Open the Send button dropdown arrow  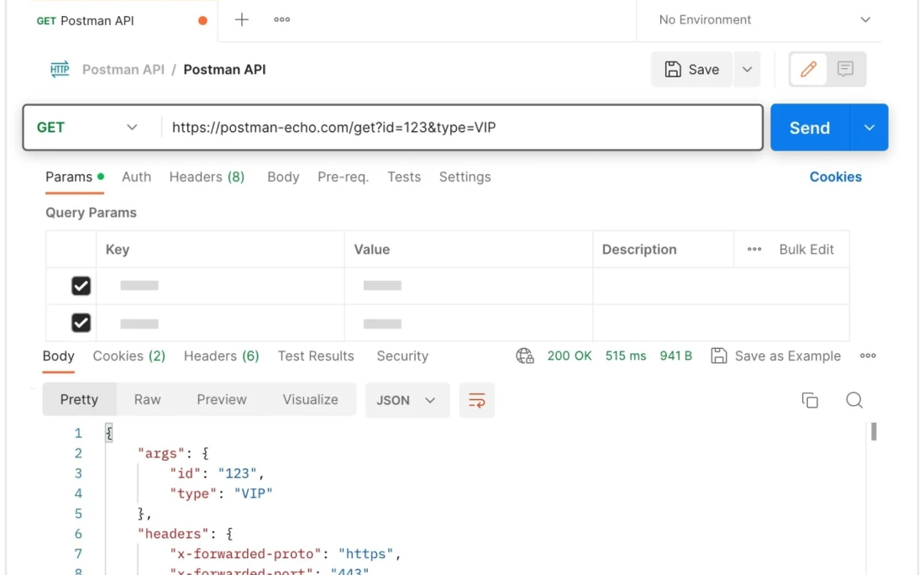[867, 127]
